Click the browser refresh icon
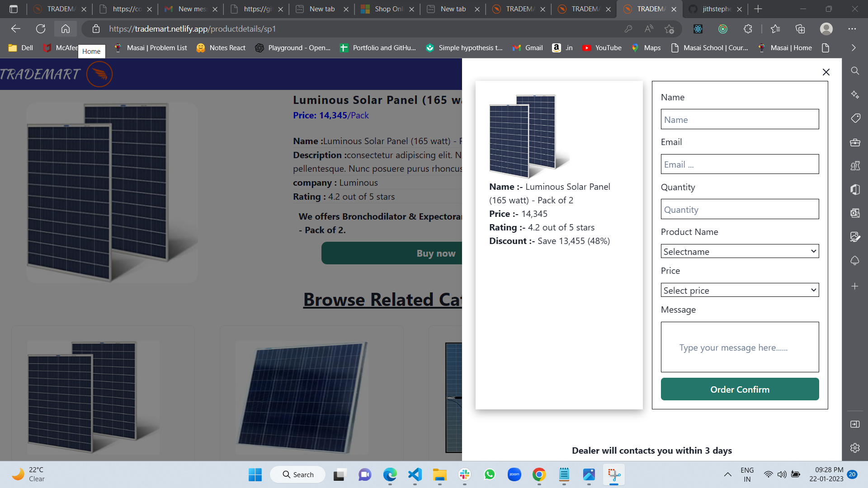Screen dimensions: 868x488 pos(41,29)
